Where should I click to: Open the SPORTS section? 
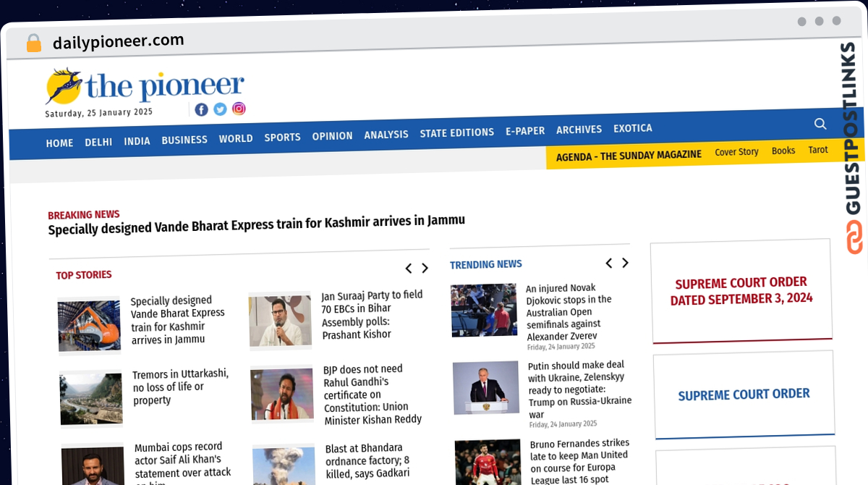[x=282, y=138]
